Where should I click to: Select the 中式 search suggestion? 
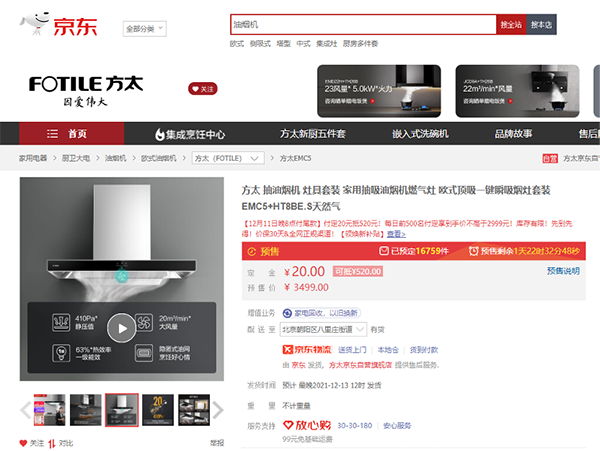point(303,44)
